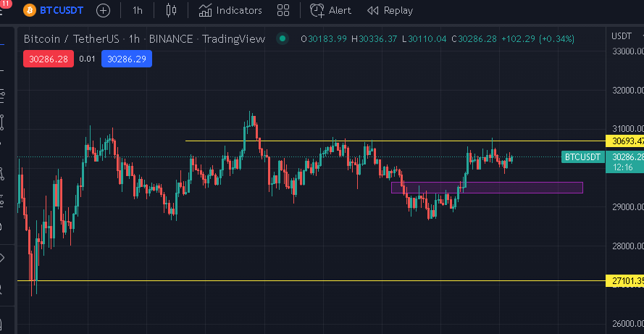The width and height of the screenshot is (644, 334).
Task: Click the red sell price 30286.28 button
Action: [49, 59]
